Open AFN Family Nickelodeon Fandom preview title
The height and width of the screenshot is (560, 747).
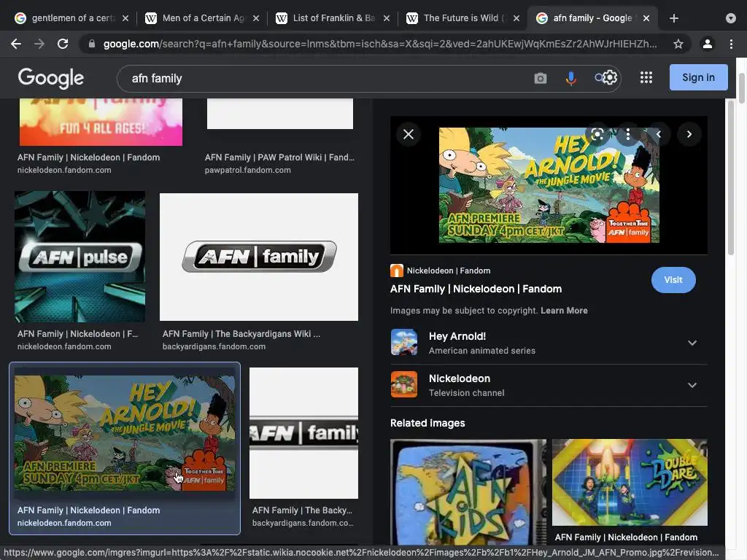(476, 289)
